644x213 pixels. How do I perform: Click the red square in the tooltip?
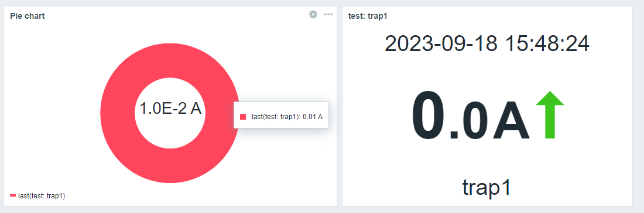243,117
